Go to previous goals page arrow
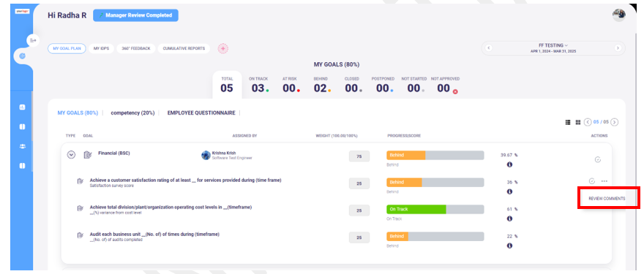The image size is (644, 274). click(x=588, y=122)
